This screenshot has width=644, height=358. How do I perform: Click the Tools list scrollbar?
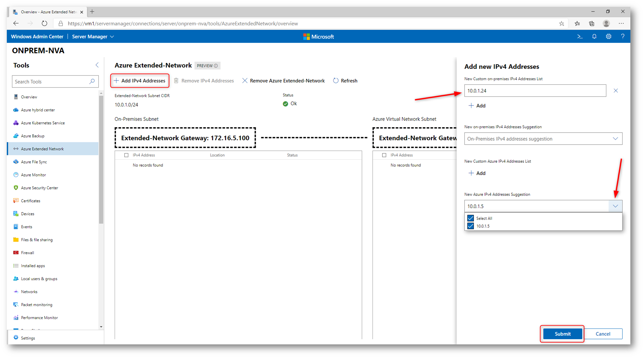[x=101, y=160]
